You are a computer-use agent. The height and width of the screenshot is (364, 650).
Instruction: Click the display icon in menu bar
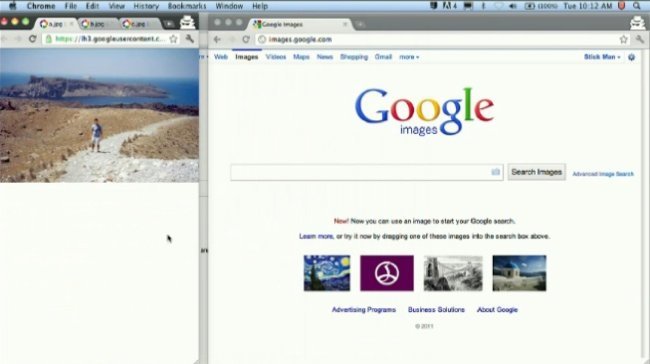tap(468, 6)
